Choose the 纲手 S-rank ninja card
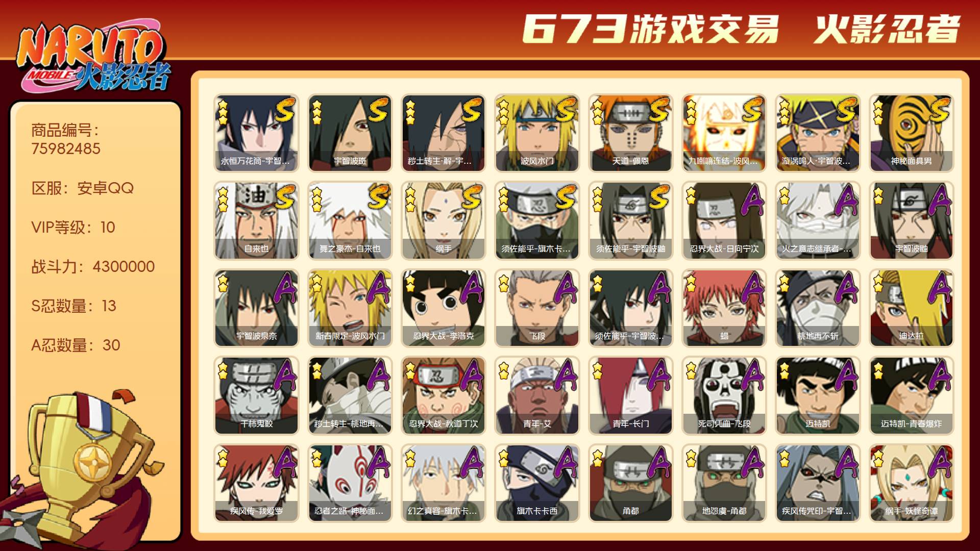The image size is (980, 551). [x=443, y=220]
